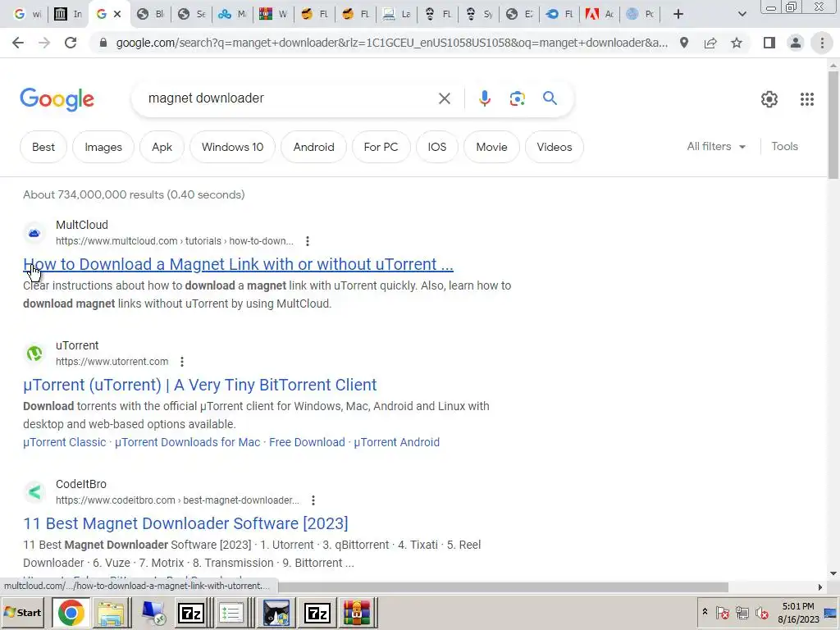This screenshot has height=630, width=840.
Task: Open the location pin in address bar
Action: (684, 43)
